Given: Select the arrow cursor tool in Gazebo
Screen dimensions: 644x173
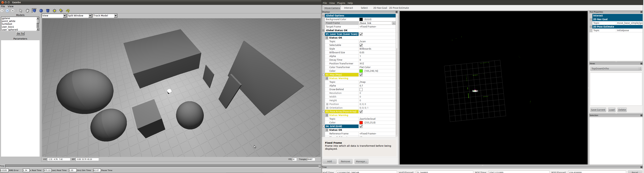Looking at the screenshot, I should point(21,11).
